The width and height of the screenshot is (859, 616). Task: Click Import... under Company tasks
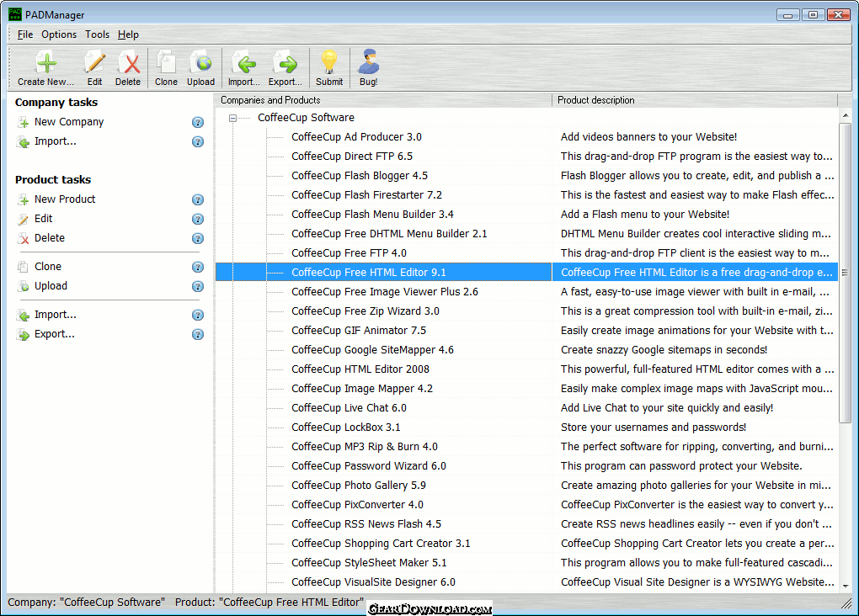point(56,141)
